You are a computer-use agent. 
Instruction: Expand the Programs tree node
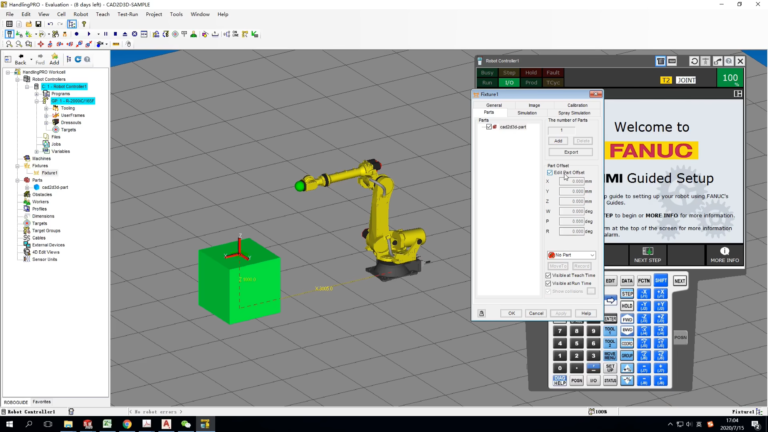click(37, 94)
